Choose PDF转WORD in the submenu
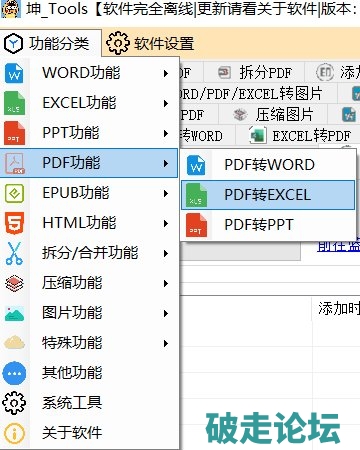Image resolution: width=360 pixels, height=450 pixels. tap(268, 165)
